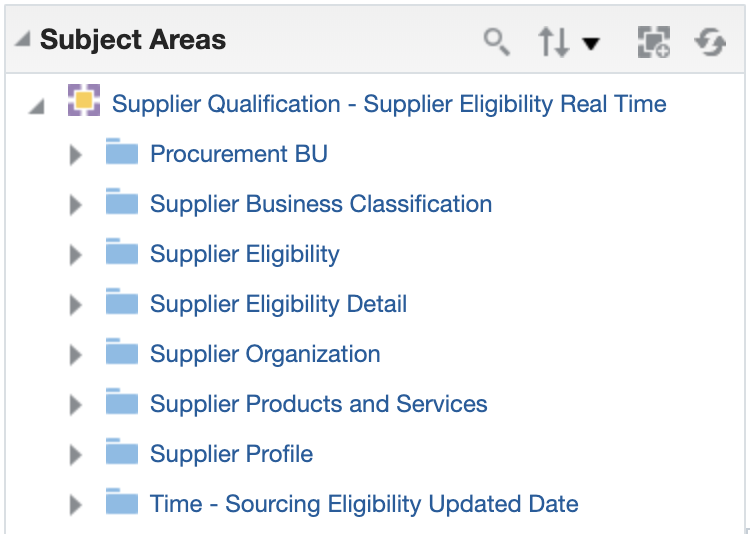This screenshot has height=534, width=750.
Task: Select Supplier Qualification - Supplier Eligibility Real Time
Action: pyautogui.click(x=389, y=104)
